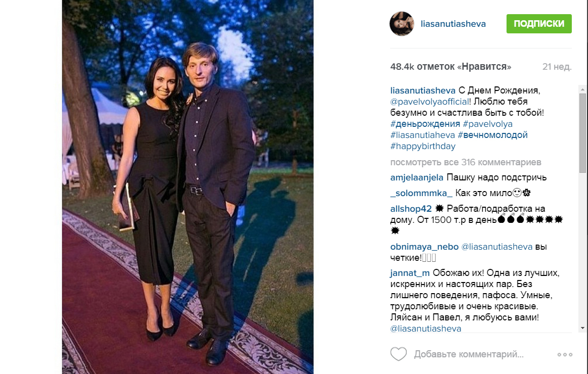Open commenter allshop42's profile
Image resolution: width=588 pixels, height=374 pixels.
(411, 209)
